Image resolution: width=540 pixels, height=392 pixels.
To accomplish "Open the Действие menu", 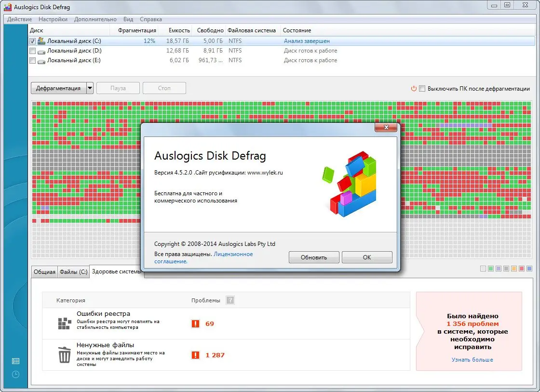I will 19,19.
